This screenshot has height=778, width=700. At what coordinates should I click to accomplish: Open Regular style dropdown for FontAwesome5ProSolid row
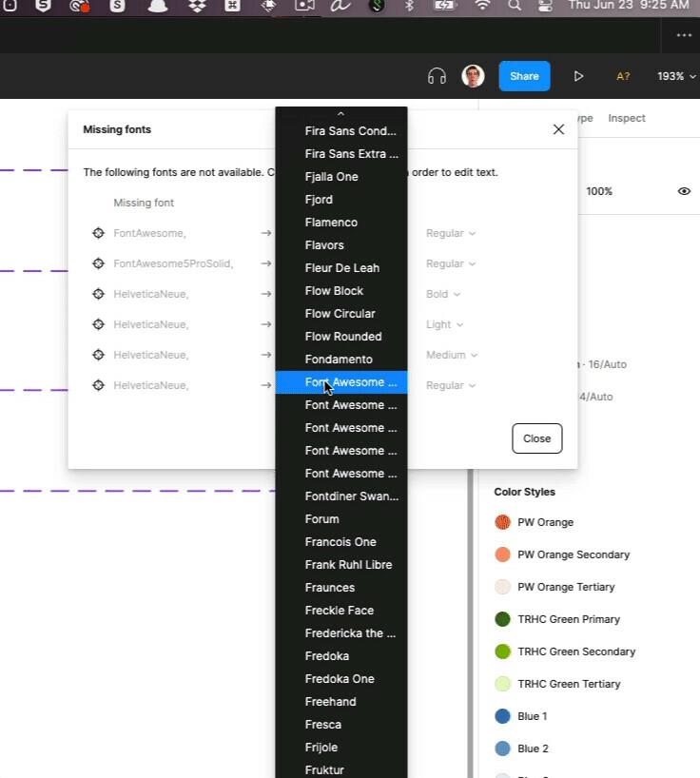point(451,263)
